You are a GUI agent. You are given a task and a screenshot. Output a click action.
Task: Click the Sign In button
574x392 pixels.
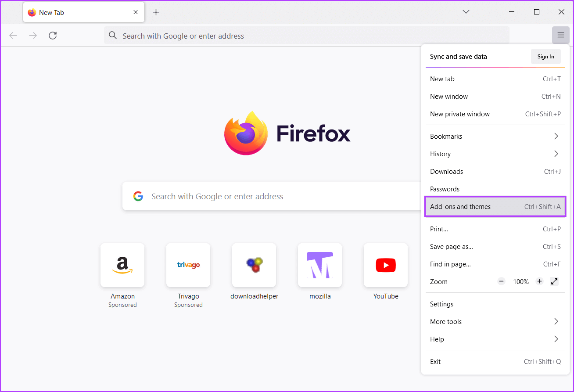point(545,56)
